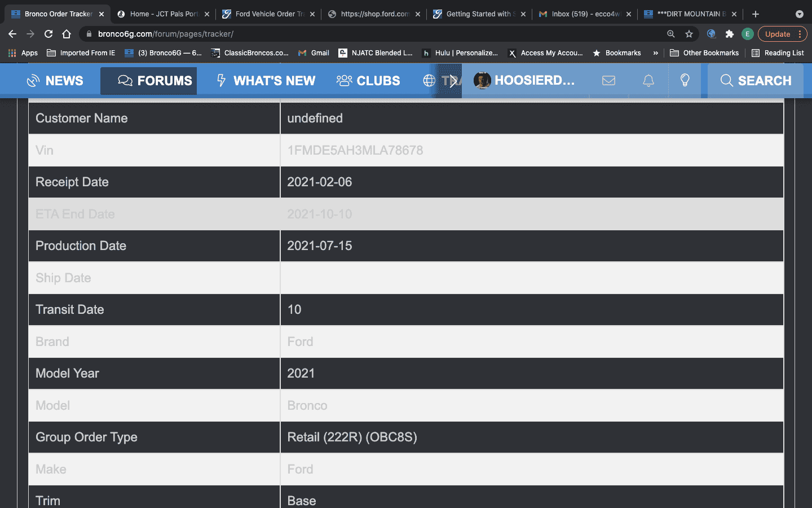Open the Chrome tab search dropdown
This screenshot has height=508, width=812.
click(800, 14)
